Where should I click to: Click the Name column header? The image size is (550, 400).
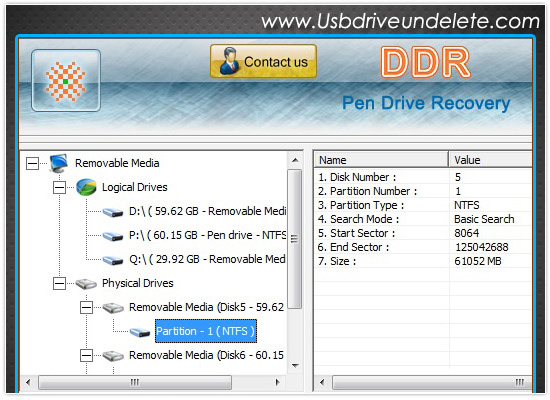pyautogui.click(x=381, y=160)
